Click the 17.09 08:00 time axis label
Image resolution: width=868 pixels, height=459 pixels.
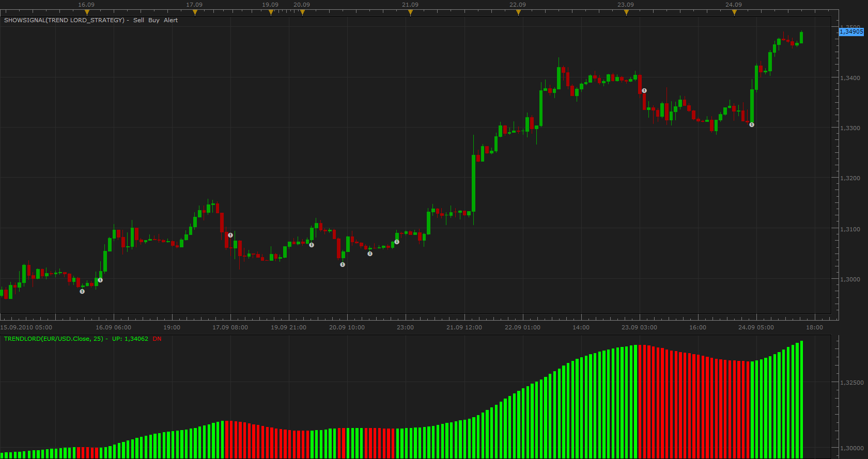coord(230,327)
